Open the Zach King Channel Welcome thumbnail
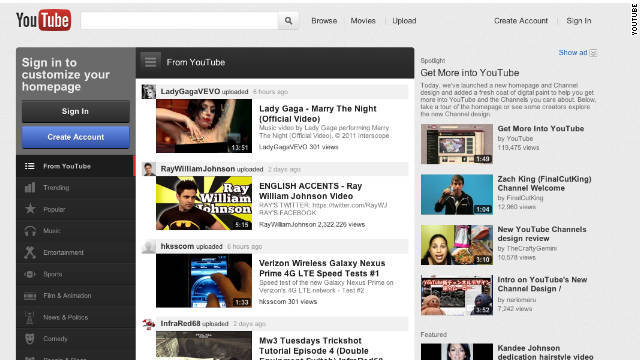 (457, 195)
